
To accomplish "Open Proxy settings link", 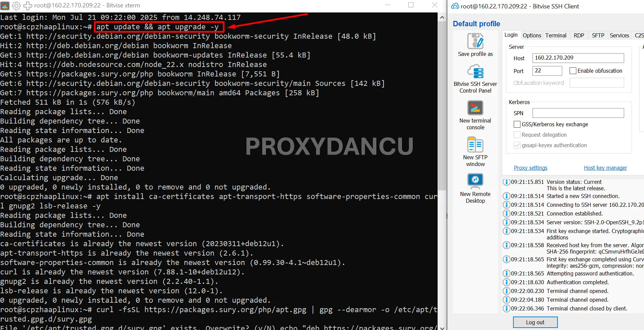I will (530, 168).
